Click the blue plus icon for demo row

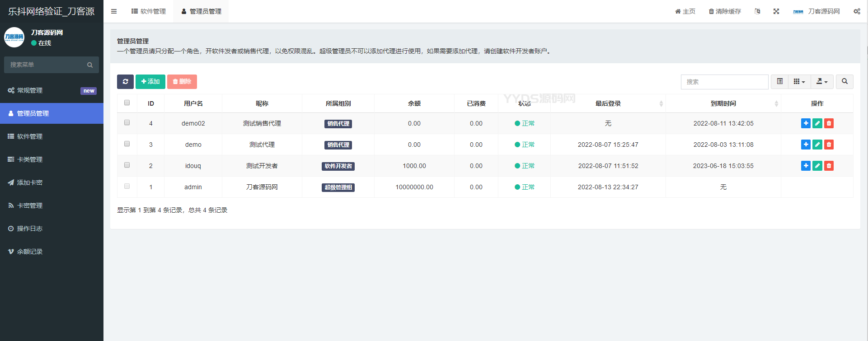tap(805, 145)
